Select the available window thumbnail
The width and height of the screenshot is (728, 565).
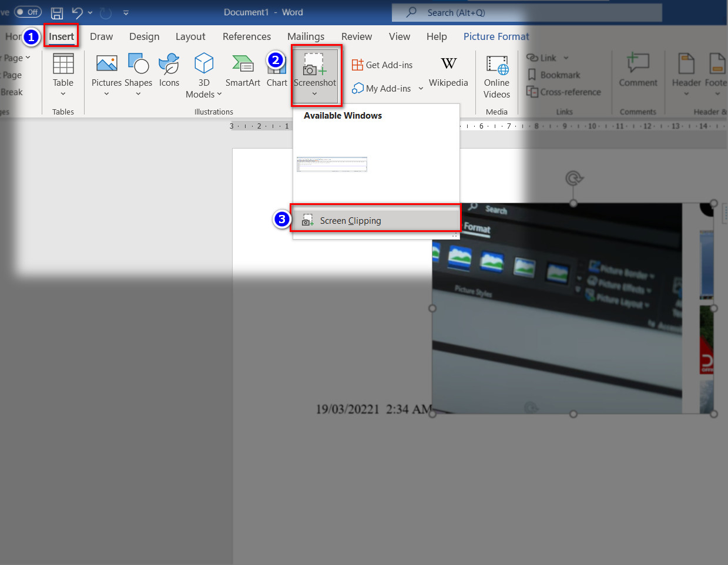coord(332,164)
